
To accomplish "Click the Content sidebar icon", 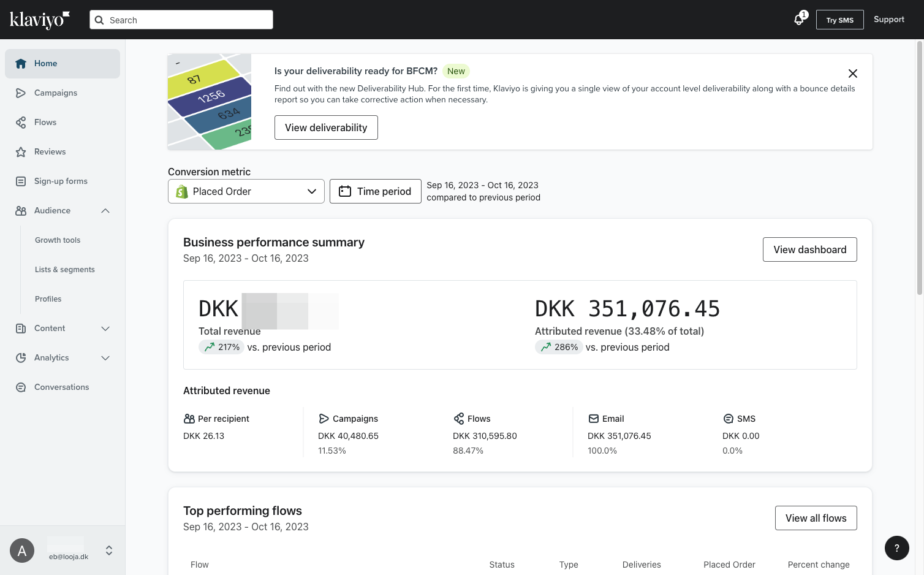I will pyautogui.click(x=21, y=329).
